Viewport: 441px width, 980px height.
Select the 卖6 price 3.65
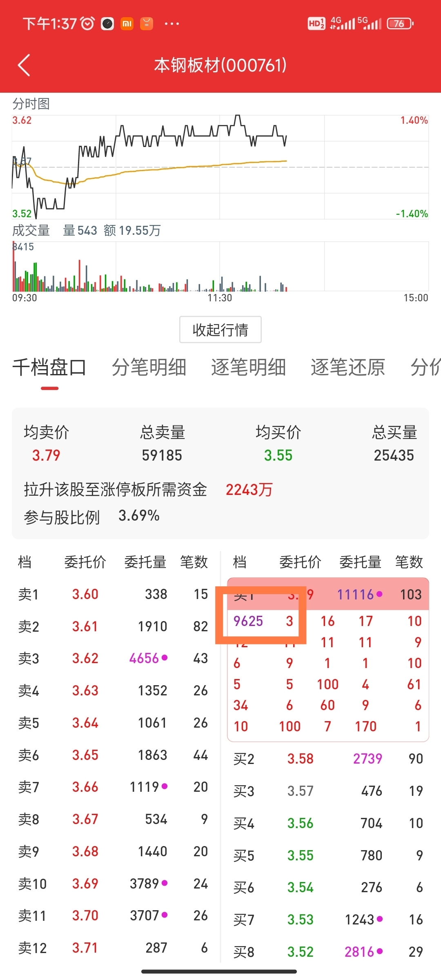coord(85,755)
